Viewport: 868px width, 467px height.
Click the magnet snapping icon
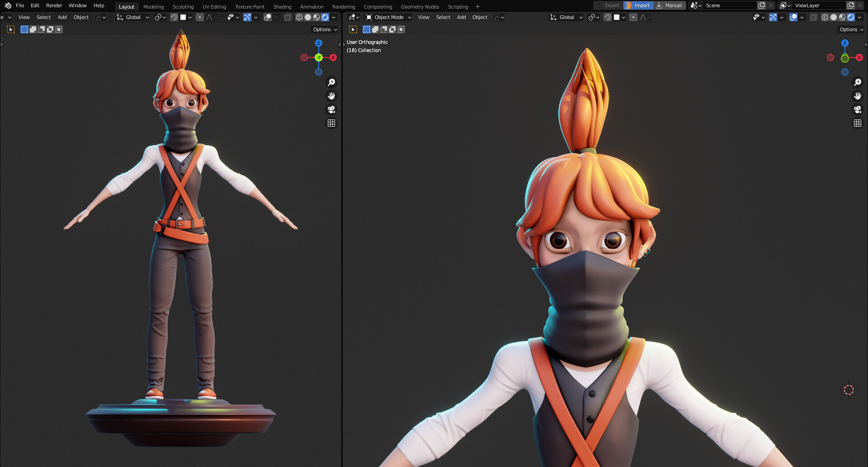point(174,17)
